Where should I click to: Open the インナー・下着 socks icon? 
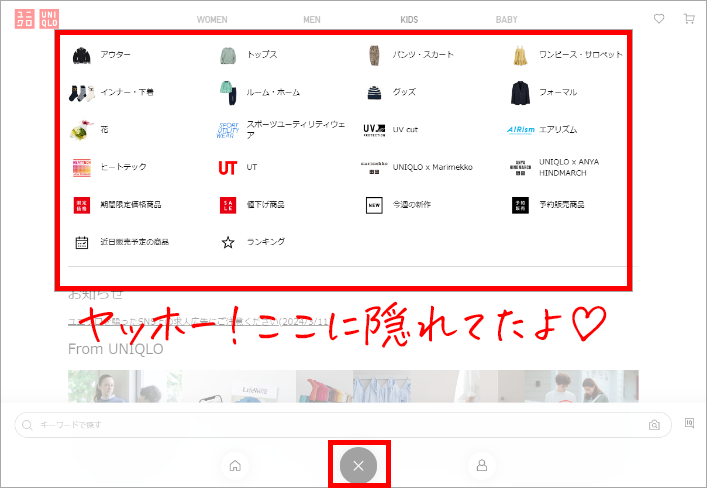(x=82, y=92)
